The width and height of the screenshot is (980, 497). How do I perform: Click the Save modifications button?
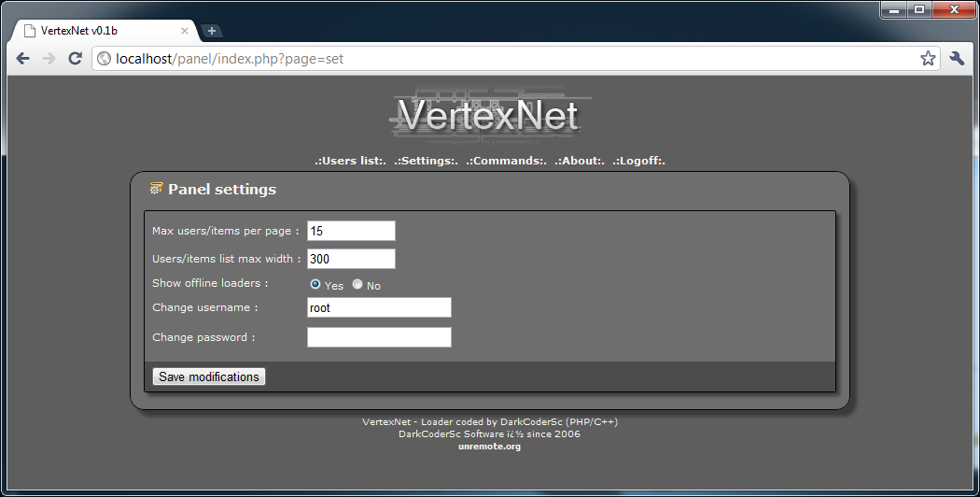point(209,376)
